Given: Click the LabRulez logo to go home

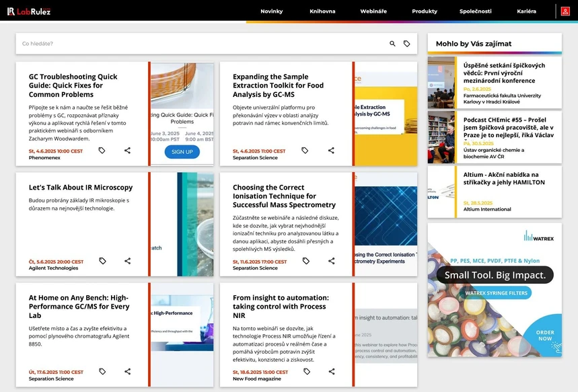Looking at the screenshot, I should 30,10.
